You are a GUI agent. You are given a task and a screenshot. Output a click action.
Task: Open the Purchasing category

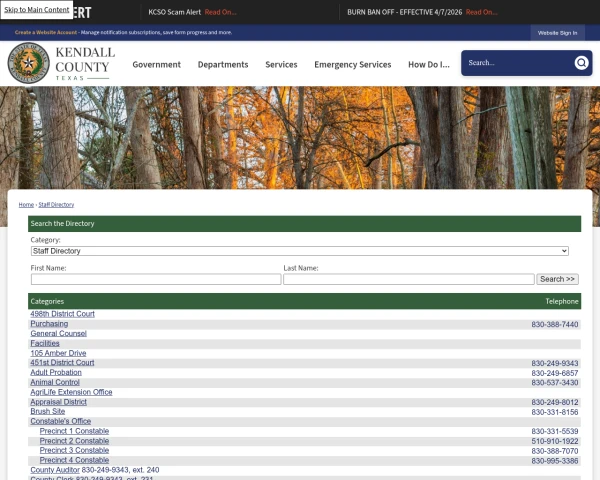click(49, 324)
